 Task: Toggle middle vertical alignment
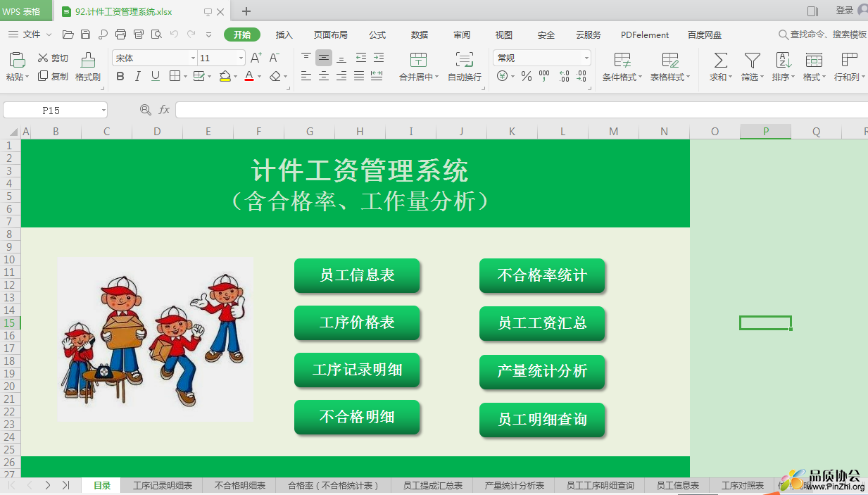[324, 58]
